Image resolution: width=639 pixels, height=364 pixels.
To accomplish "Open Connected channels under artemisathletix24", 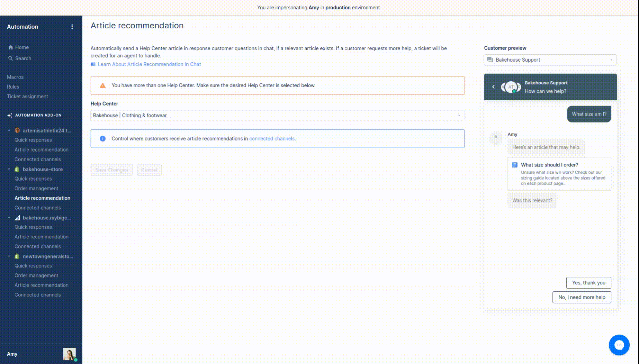I will click(x=38, y=160).
